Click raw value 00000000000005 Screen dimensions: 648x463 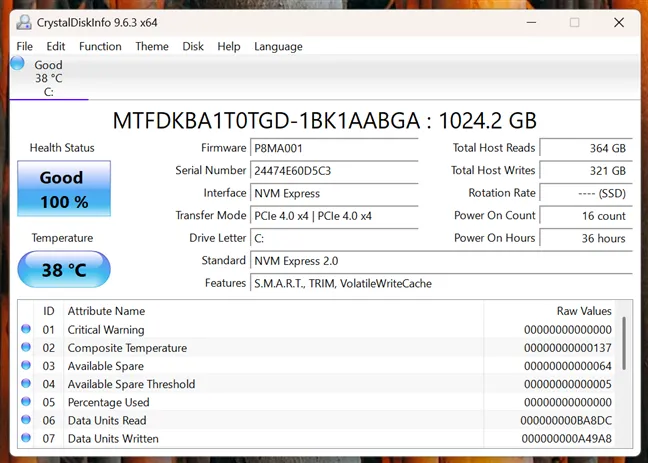click(x=568, y=384)
